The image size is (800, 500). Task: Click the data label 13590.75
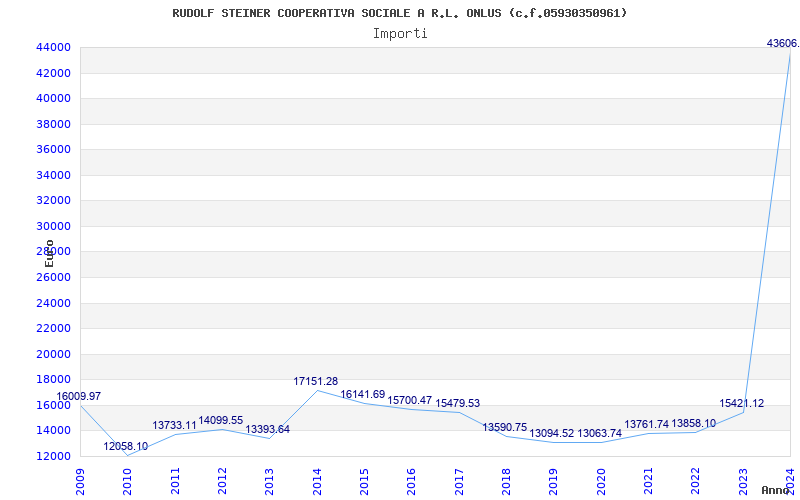[x=505, y=427]
